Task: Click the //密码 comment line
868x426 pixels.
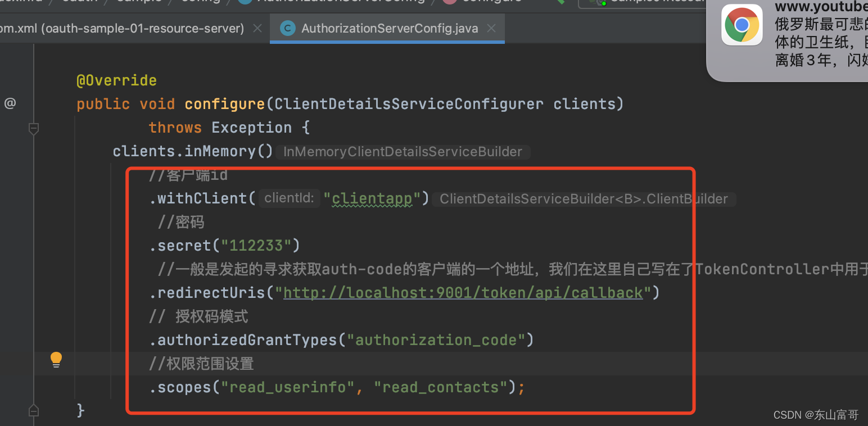Action: 181,222
